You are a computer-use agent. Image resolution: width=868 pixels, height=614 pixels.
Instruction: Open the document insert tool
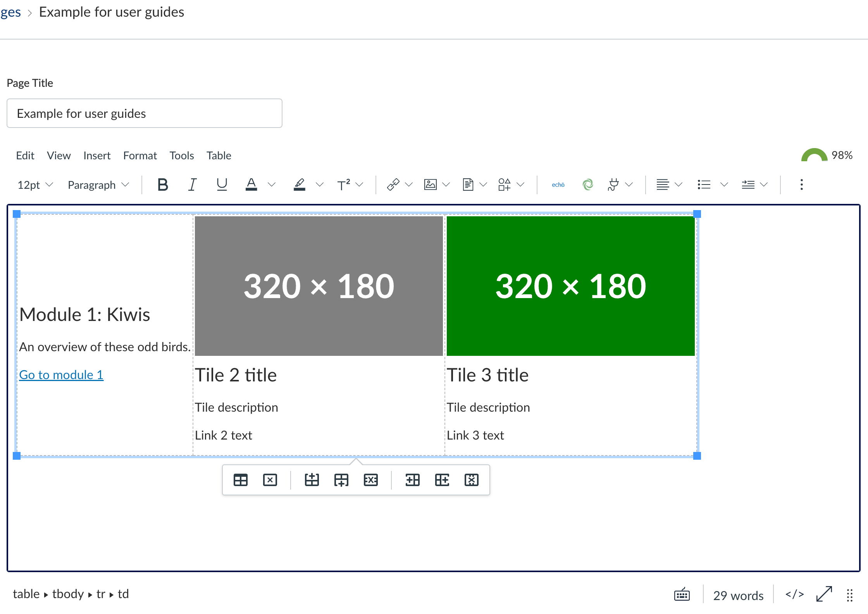(x=468, y=185)
